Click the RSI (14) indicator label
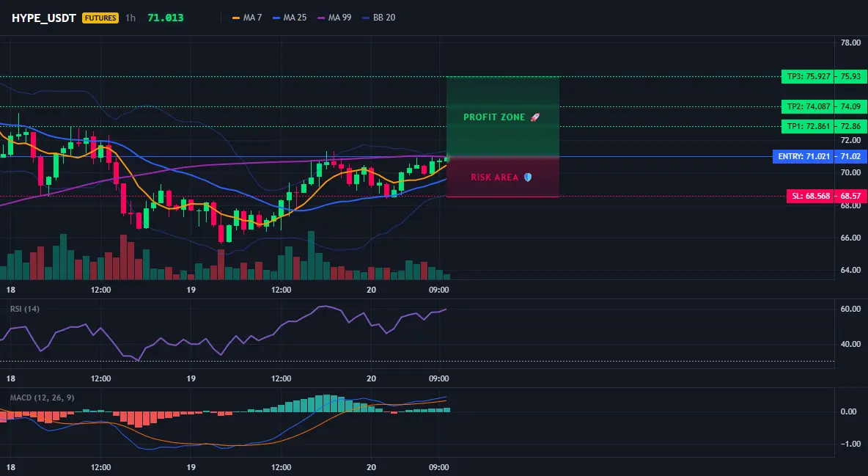The width and height of the screenshot is (868, 476). click(25, 309)
